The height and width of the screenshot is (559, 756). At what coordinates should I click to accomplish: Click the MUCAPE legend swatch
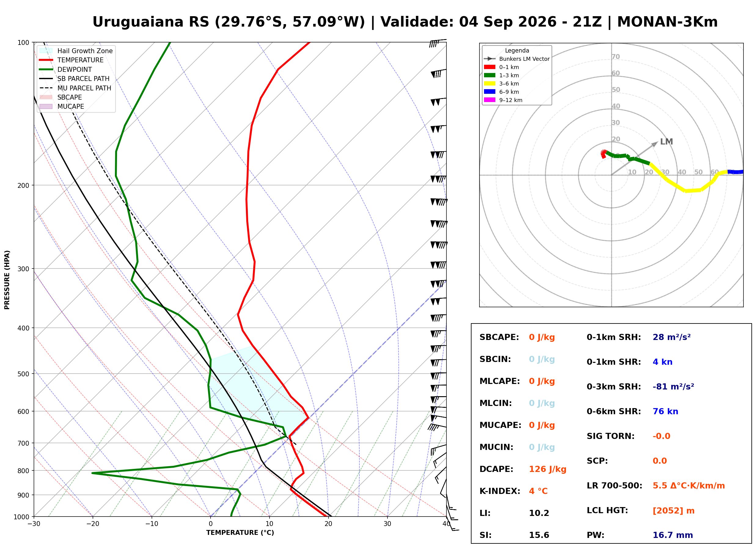pyautogui.click(x=46, y=106)
